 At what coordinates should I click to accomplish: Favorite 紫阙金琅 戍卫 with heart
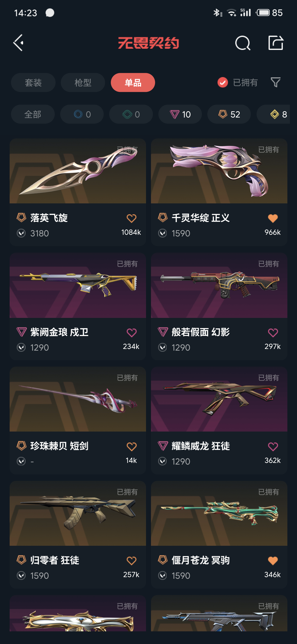point(131,332)
